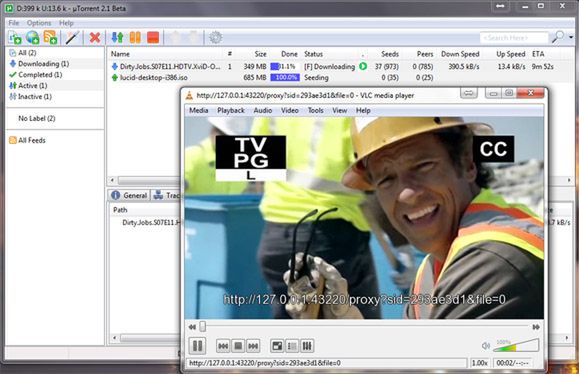579x374 pixels.
Task: Open the uTorrent Help menu
Action: coord(66,23)
